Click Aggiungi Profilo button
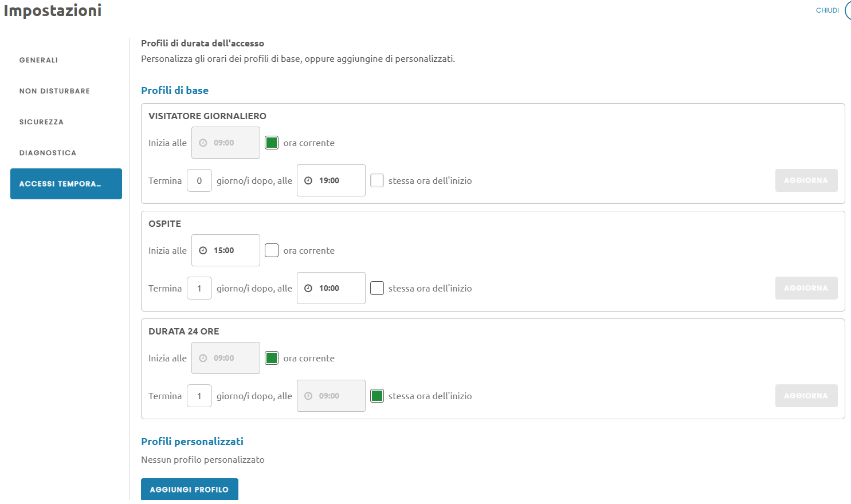 point(190,489)
